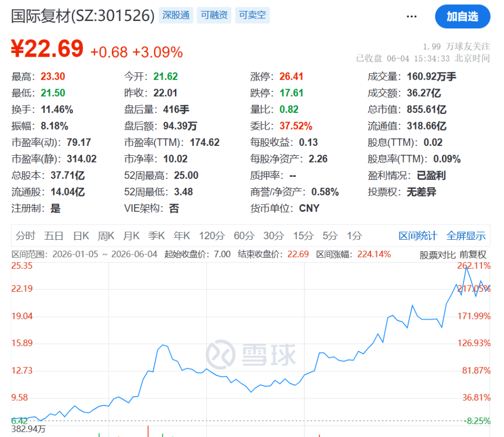Click the 市盈率(TTM) value 174.62
This screenshot has height=437, width=504.
coord(204,142)
